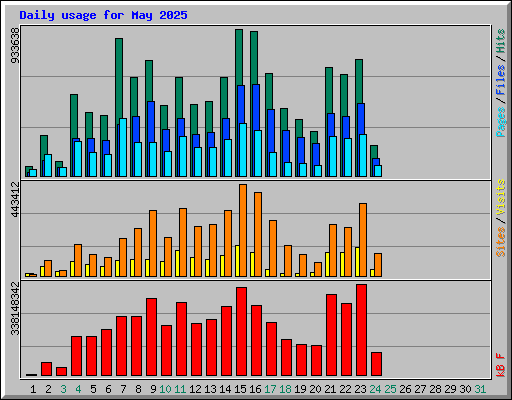Image resolution: width=512 pixels, height=400 pixels.
Task: Click the orange visits bar for day 15
Action: 243,230
